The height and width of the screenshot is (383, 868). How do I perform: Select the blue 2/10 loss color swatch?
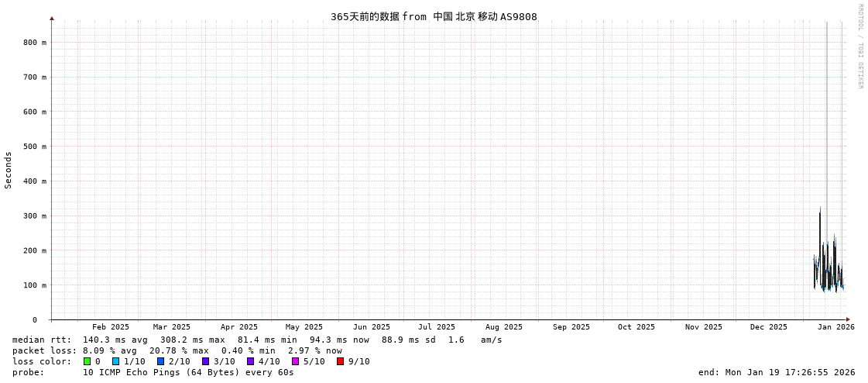pos(160,361)
